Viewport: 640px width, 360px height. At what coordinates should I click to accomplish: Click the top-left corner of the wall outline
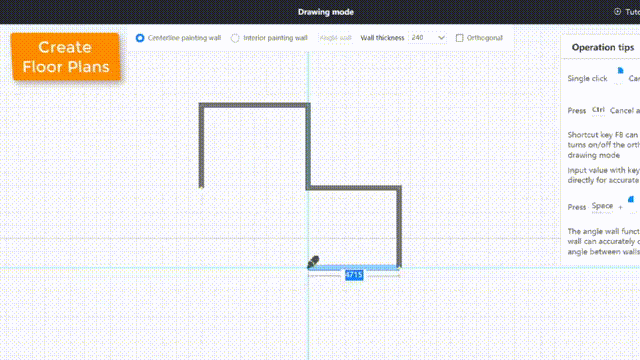click(x=201, y=105)
